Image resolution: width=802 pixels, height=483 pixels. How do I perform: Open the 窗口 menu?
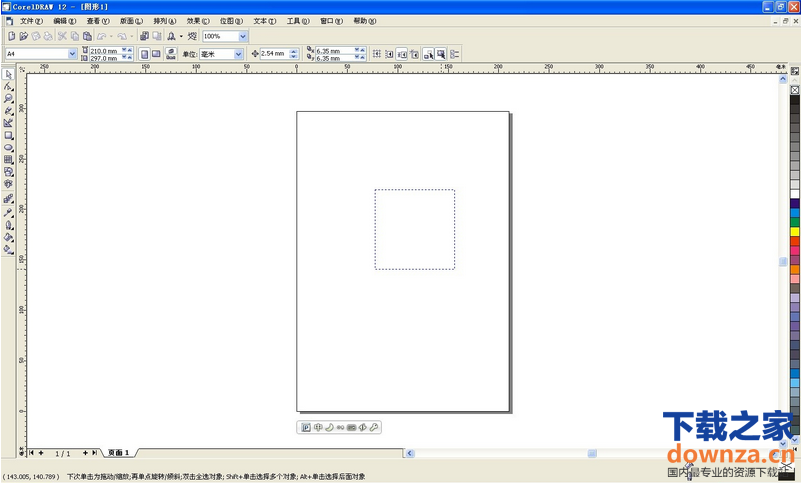coord(331,21)
